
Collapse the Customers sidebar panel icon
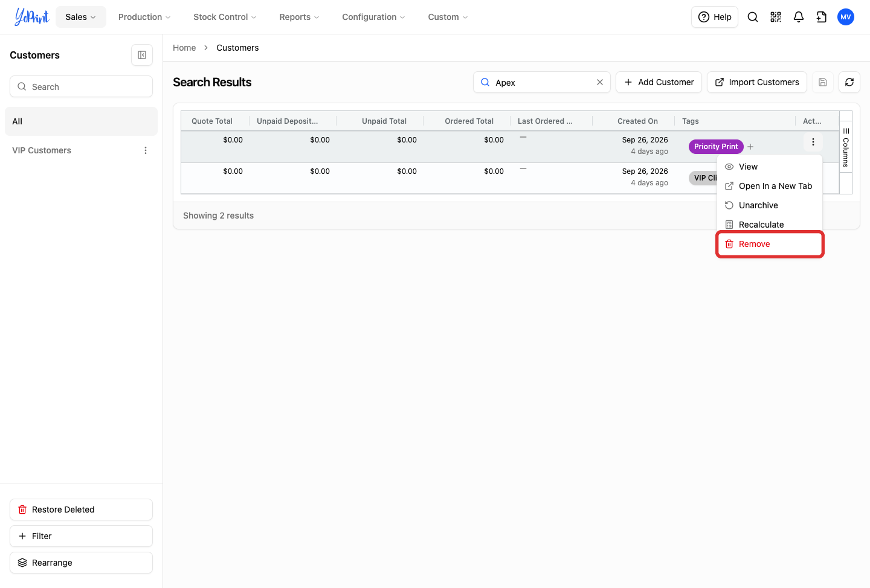click(142, 55)
